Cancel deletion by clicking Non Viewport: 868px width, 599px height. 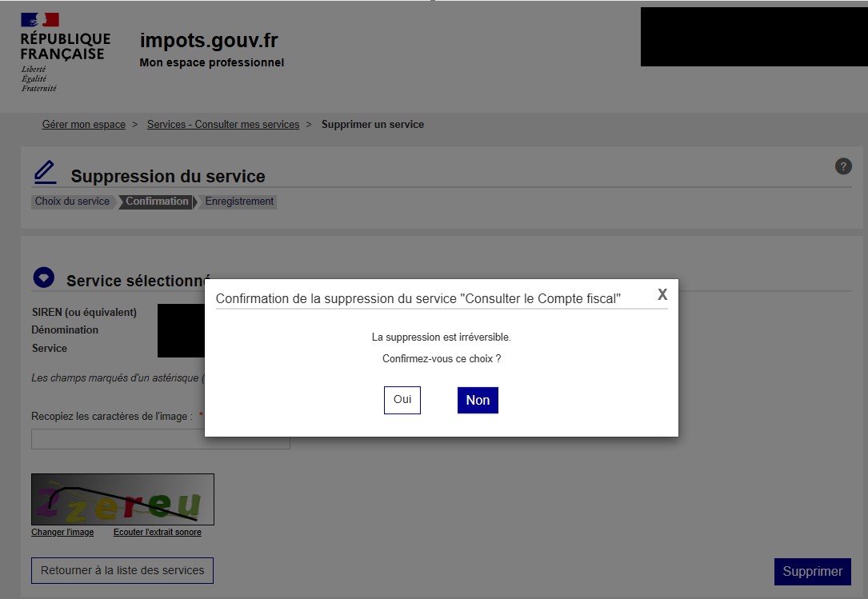(x=478, y=400)
